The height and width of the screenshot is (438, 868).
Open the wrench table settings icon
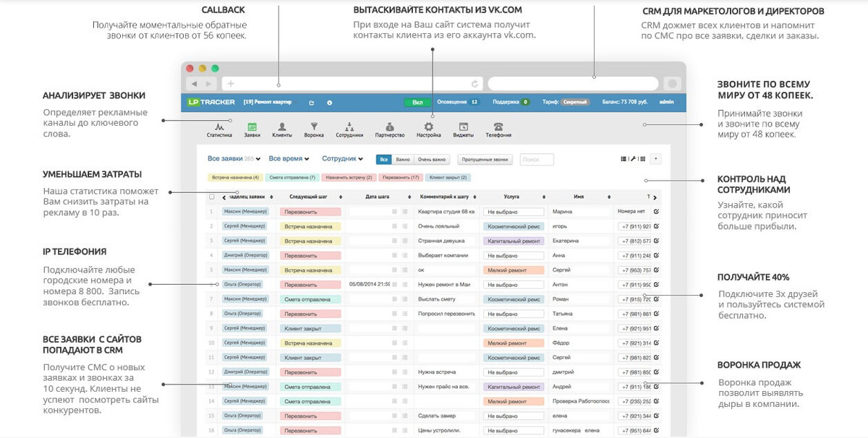tap(633, 159)
